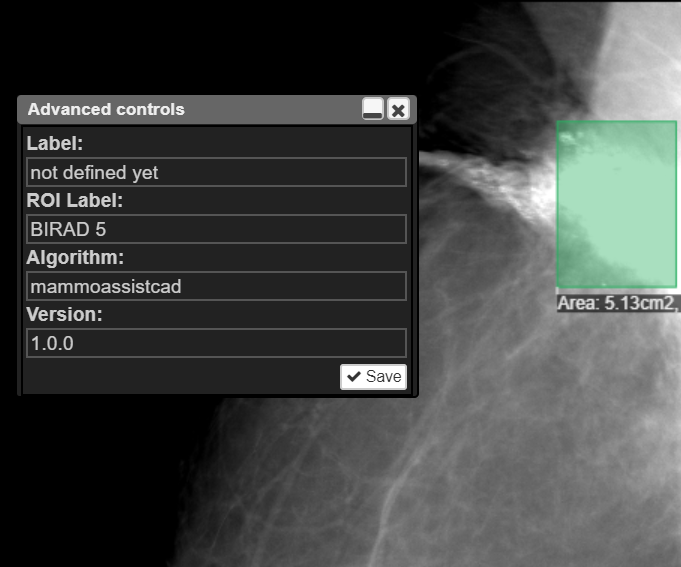681x567 pixels.
Task: Close the Advanced controls panel
Action: pos(398,109)
